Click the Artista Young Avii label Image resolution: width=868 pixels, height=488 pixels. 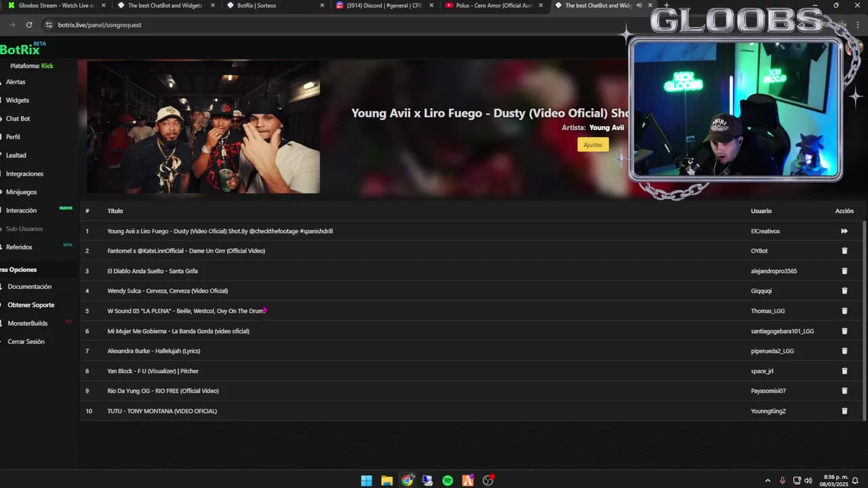click(x=593, y=127)
